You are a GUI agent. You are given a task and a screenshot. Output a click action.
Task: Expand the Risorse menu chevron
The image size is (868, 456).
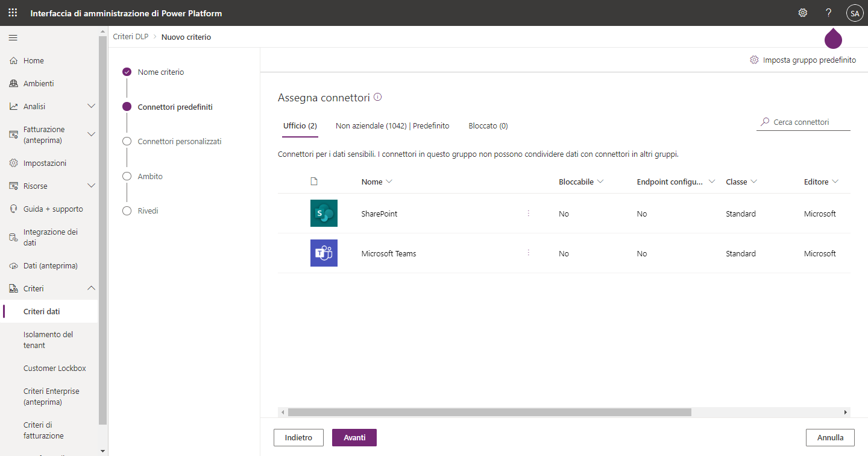coord(92,186)
